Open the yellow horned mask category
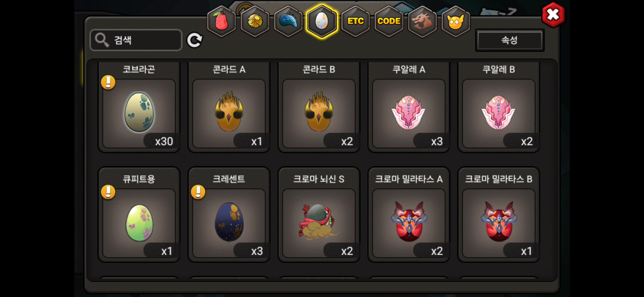This screenshot has width=644, height=297. click(x=456, y=21)
